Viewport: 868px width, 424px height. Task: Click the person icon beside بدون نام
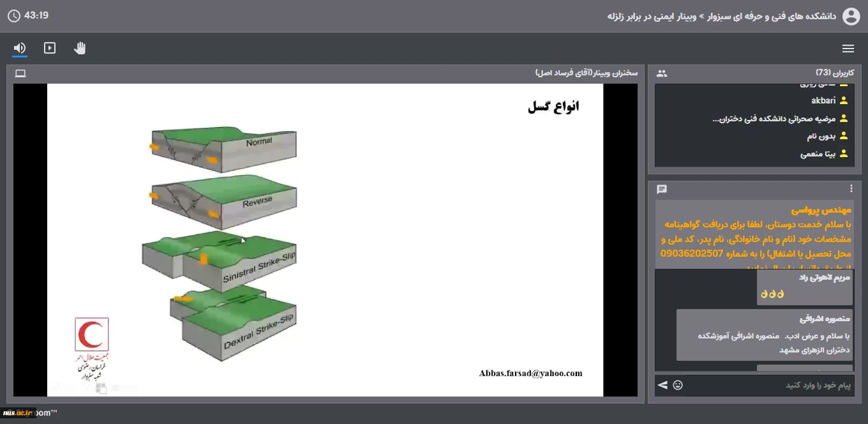click(x=844, y=137)
